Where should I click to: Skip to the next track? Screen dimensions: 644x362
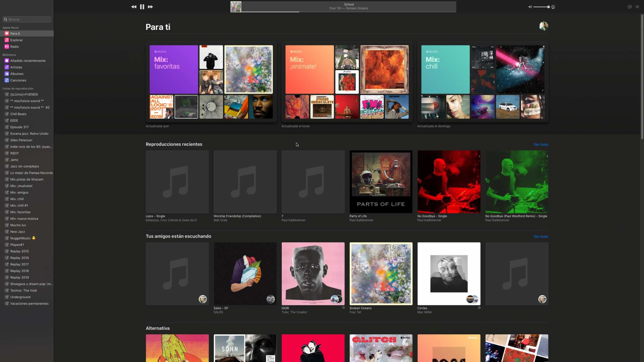[150, 7]
